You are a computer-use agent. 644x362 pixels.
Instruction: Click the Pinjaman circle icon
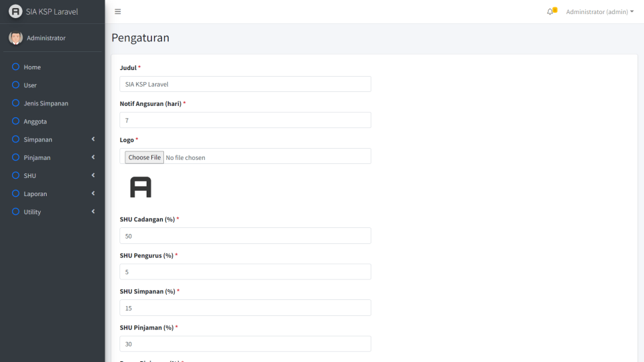point(15,157)
